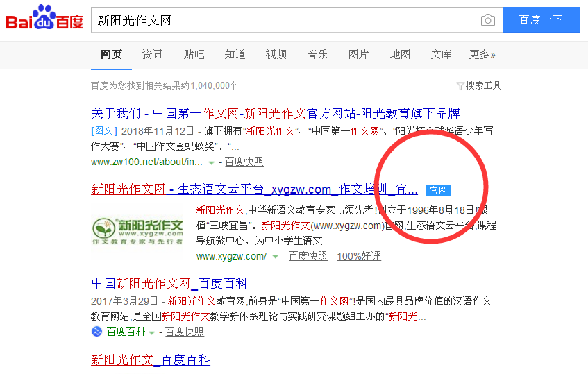The height and width of the screenshot is (374, 588).
Task: Open result 新阳光作文网 - 生态语文云平台
Action: point(254,189)
